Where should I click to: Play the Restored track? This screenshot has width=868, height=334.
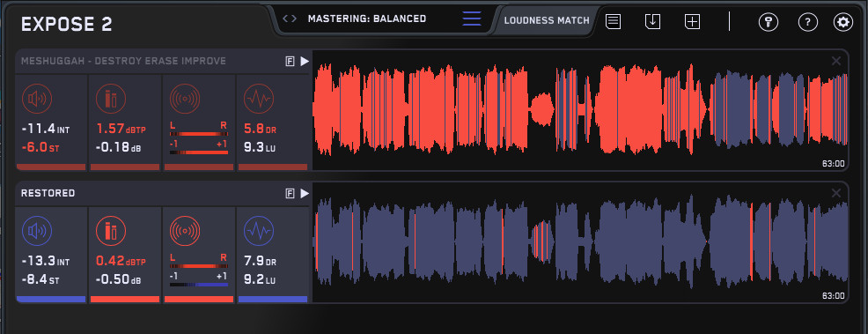[x=305, y=193]
